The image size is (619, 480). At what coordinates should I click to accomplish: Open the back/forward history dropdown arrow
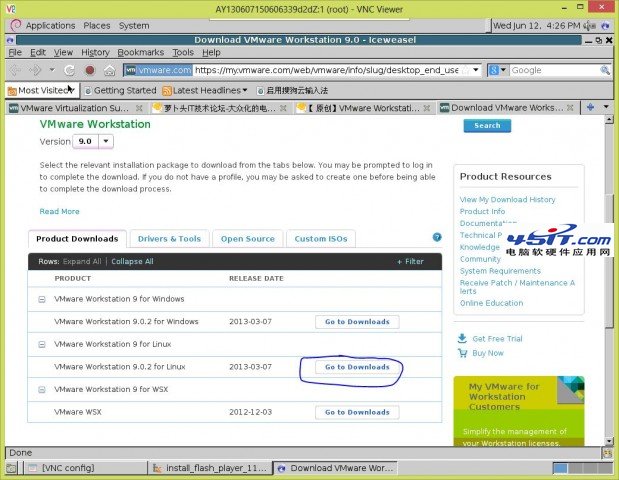[52, 70]
